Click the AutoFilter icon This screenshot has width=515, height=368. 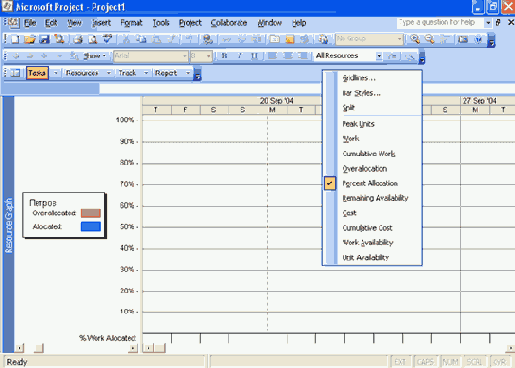point(392,56)
